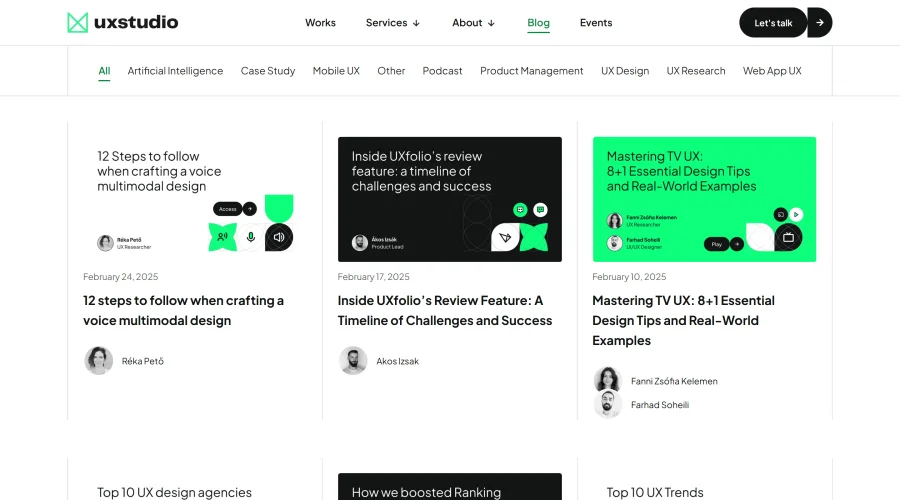Click Farhad Soheili's author avatar
Image resolution: width=900 pixels, height=500 pixels.
click(x=608, y=404)
